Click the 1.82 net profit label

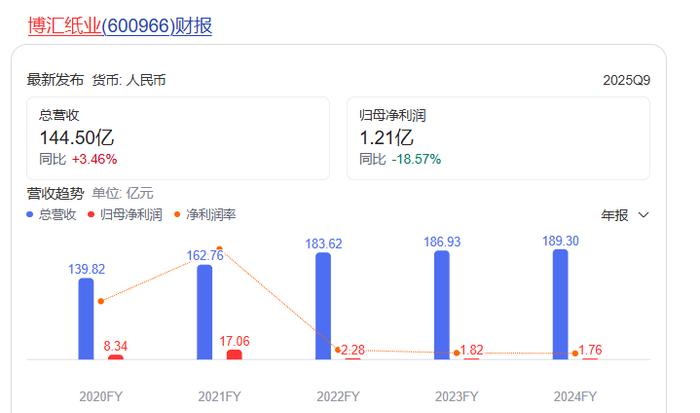click(x=471, y=350)
